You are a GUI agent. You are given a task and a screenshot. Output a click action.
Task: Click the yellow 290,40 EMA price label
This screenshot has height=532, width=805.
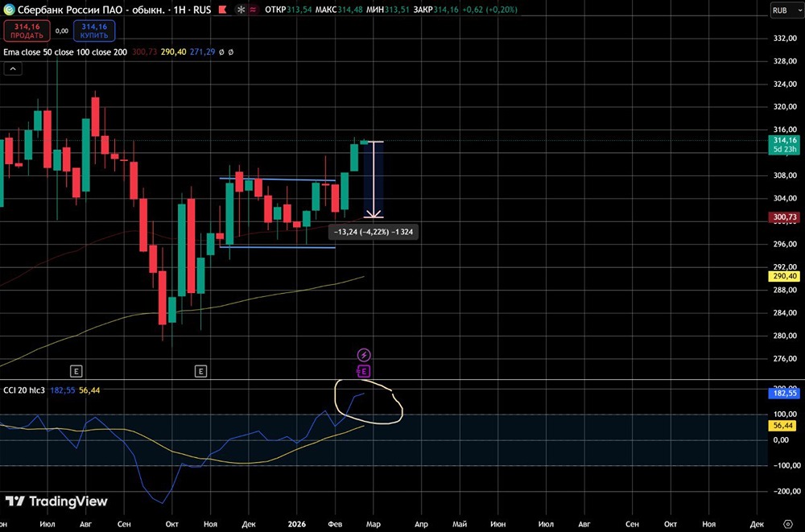pos(786,276)
